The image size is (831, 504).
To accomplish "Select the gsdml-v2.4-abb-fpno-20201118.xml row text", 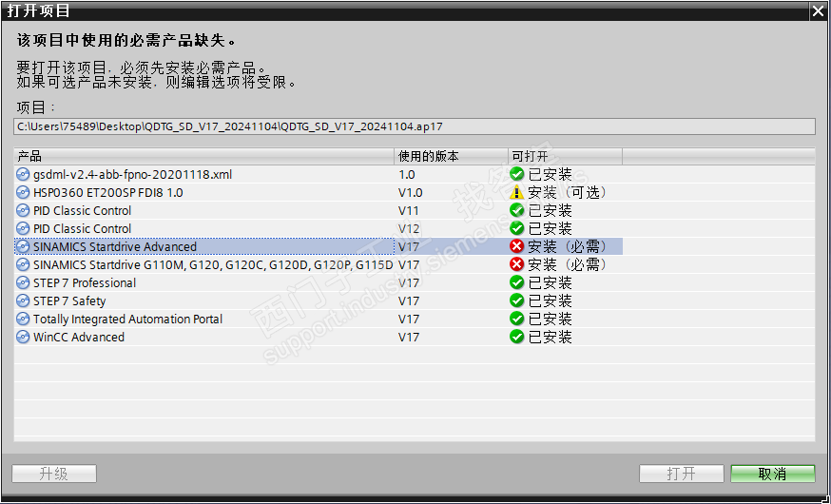I will [x=132, y=174].
